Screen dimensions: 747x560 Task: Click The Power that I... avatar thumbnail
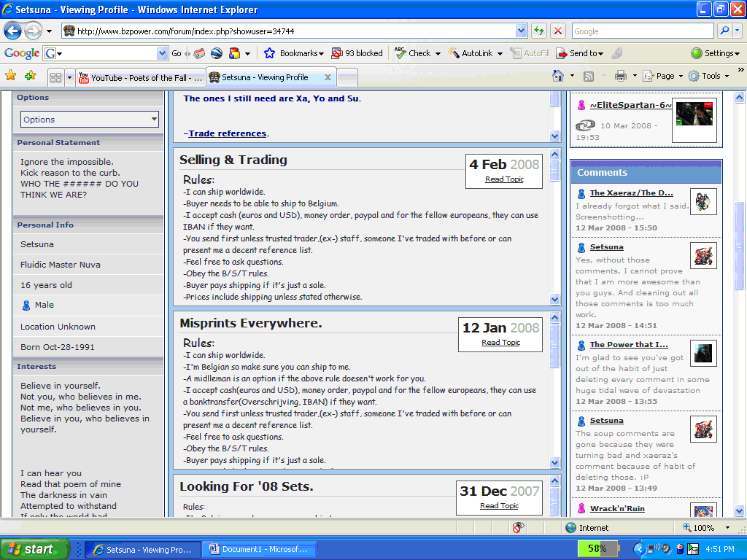pyautogui.click(x=703, y=354)
